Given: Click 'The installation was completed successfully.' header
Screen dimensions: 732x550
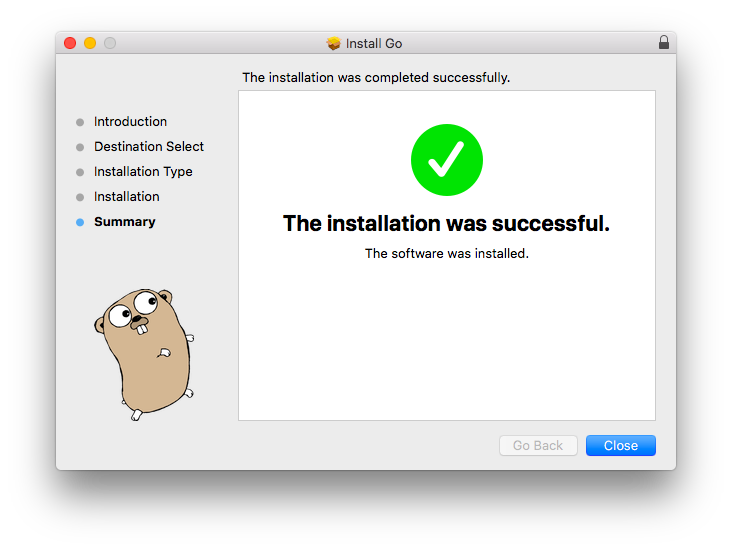Looking at the screenshot, I should click(x=376, y=78).
